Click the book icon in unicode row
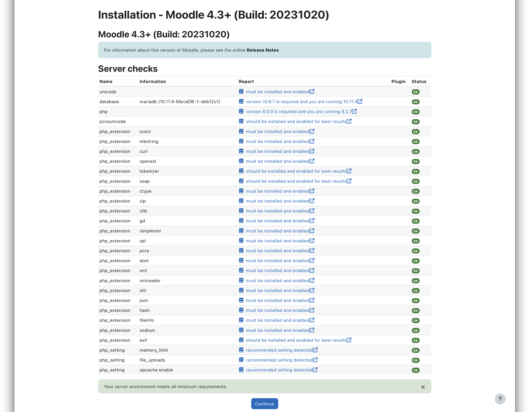Viewport: 532px width, 412px height. [241, 92]
